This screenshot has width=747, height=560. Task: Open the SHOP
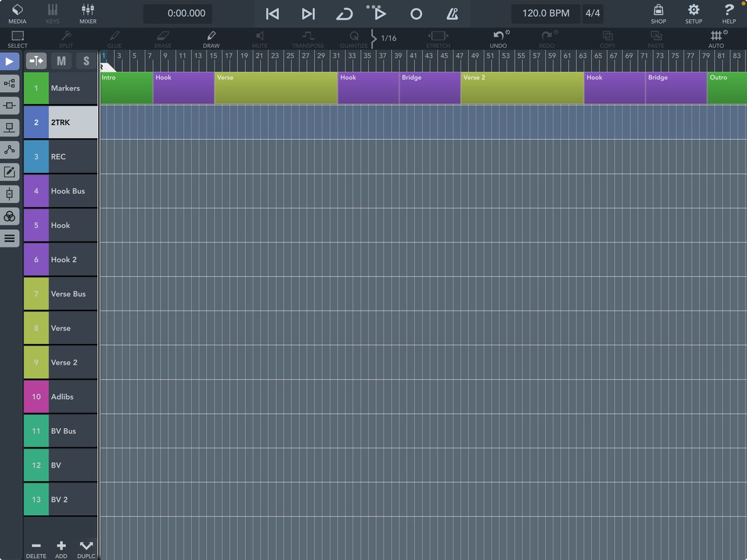[x=659, y=13]
